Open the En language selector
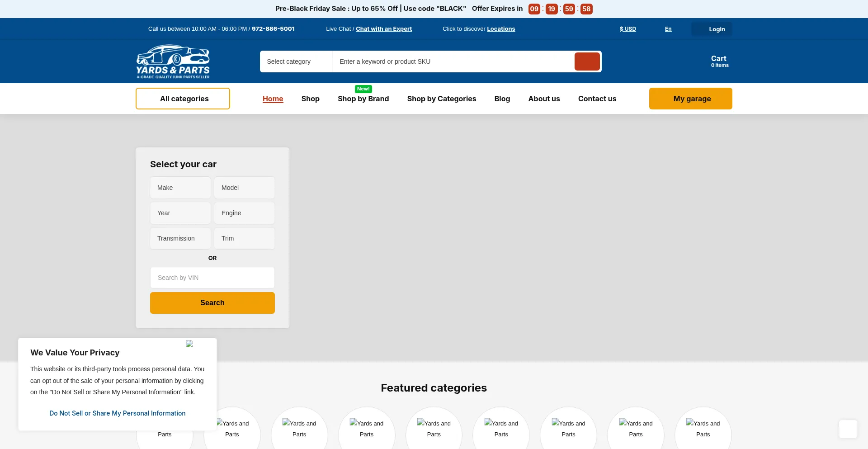868x449 pixels. (x=668, y=29)
